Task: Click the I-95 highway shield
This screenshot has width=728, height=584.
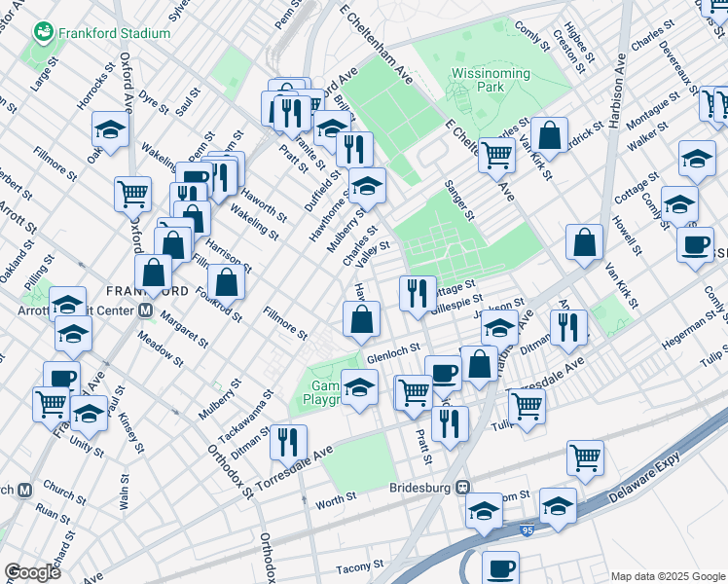Action: click(527, 530)
